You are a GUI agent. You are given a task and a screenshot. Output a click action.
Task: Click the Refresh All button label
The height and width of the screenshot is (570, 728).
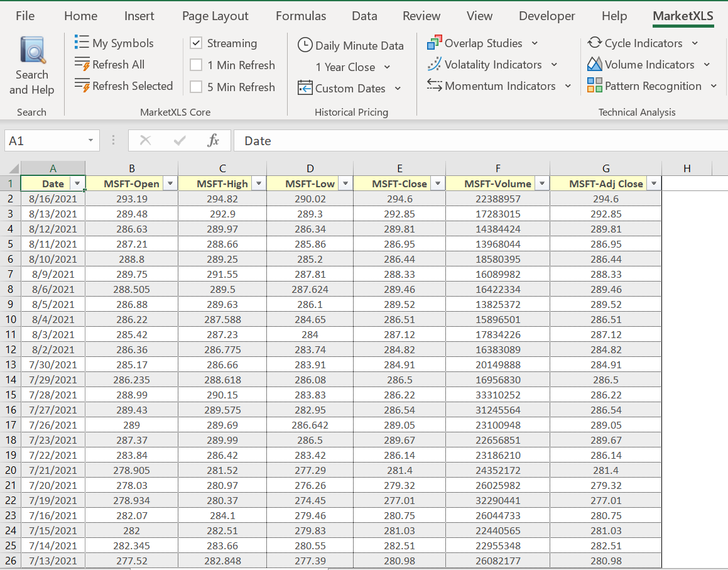point(118,65)
